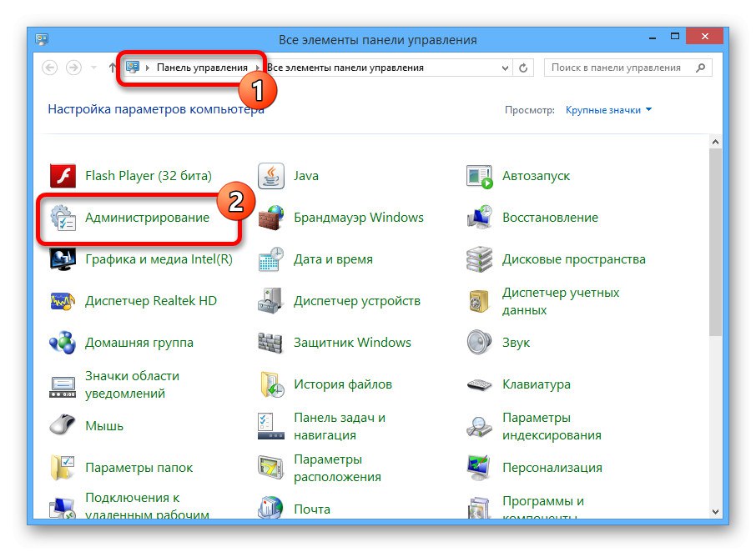The image size is (756, 552).
Task: Open the Администрирование link
Action: coord(148,218)
